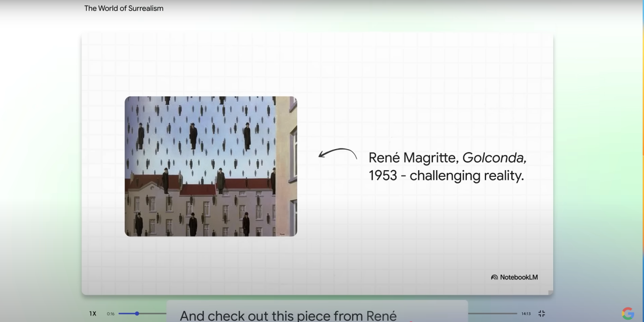This screenshot has height=322, width=644.
Task: Click the blue playback progress slider handle
Action: tap(137, 314)
